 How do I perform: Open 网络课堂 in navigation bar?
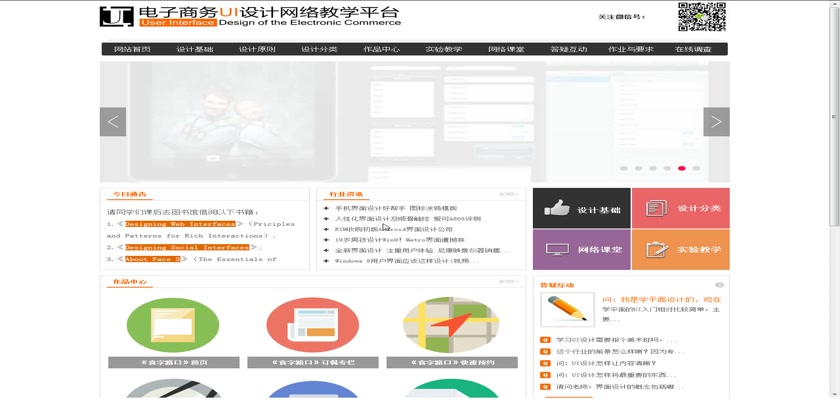(506, 49)
